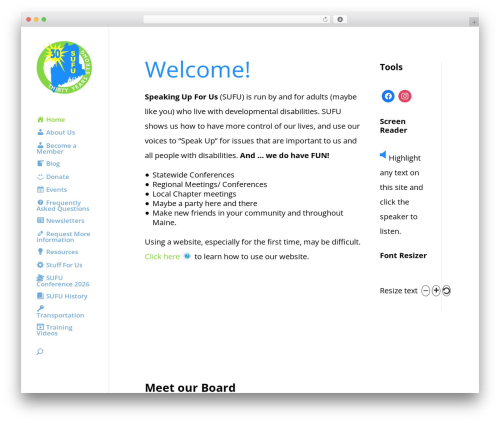Viewport: 500px width, 423px height.
Task: Click the video icon beside Training Videos
Action: pyautogui.click(x=40, y=327)
